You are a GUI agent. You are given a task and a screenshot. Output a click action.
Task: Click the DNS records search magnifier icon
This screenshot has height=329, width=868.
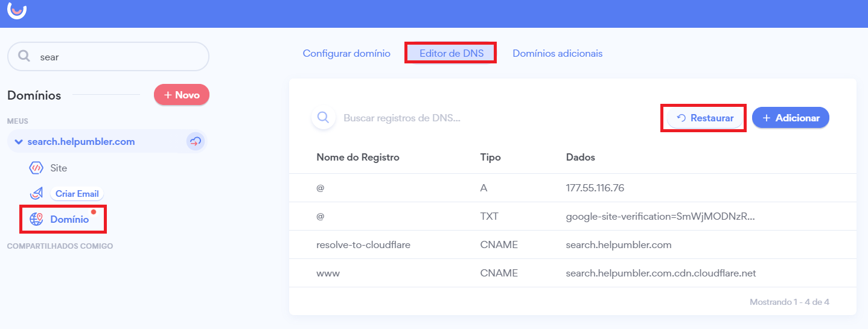tap(324, 117)
